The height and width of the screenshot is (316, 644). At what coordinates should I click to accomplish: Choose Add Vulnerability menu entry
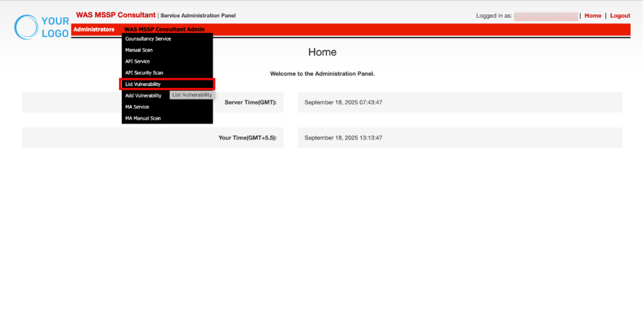tap(143, 95)
